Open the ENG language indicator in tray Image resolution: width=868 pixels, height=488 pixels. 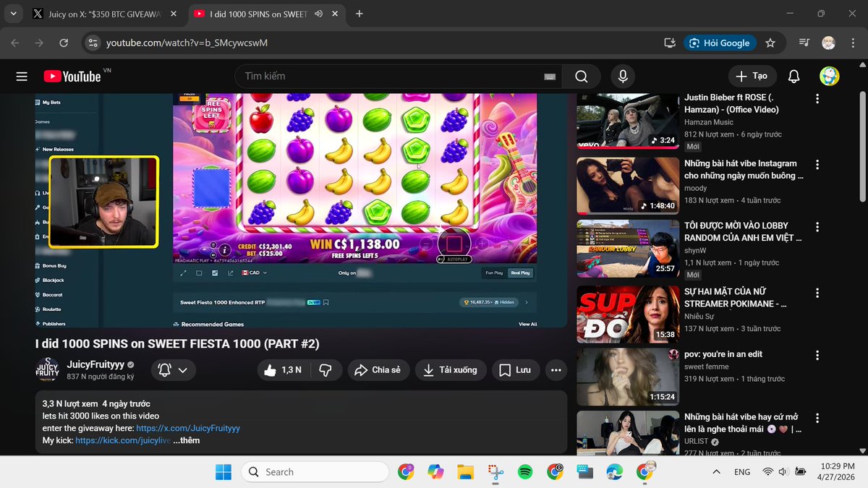[741, 472]
